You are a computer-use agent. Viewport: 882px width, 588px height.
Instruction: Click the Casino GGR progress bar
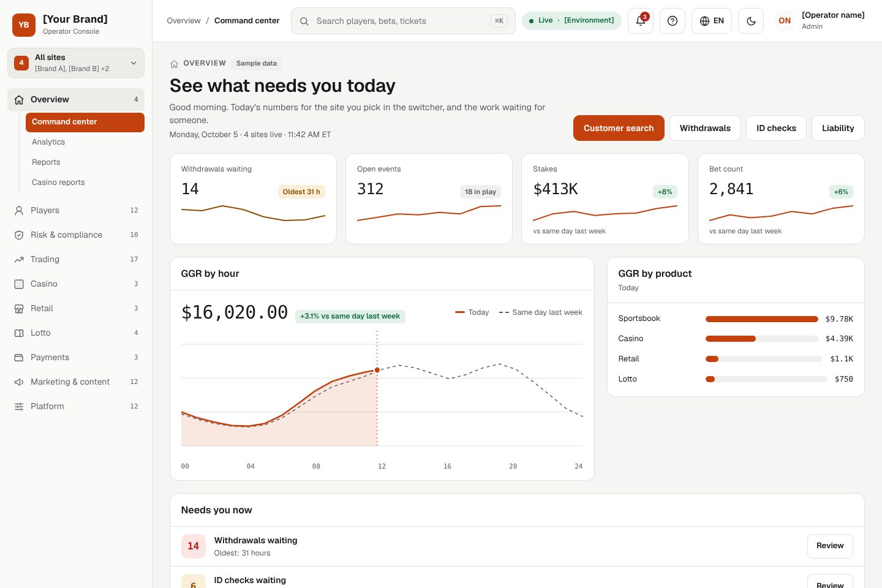coord(762,339)
